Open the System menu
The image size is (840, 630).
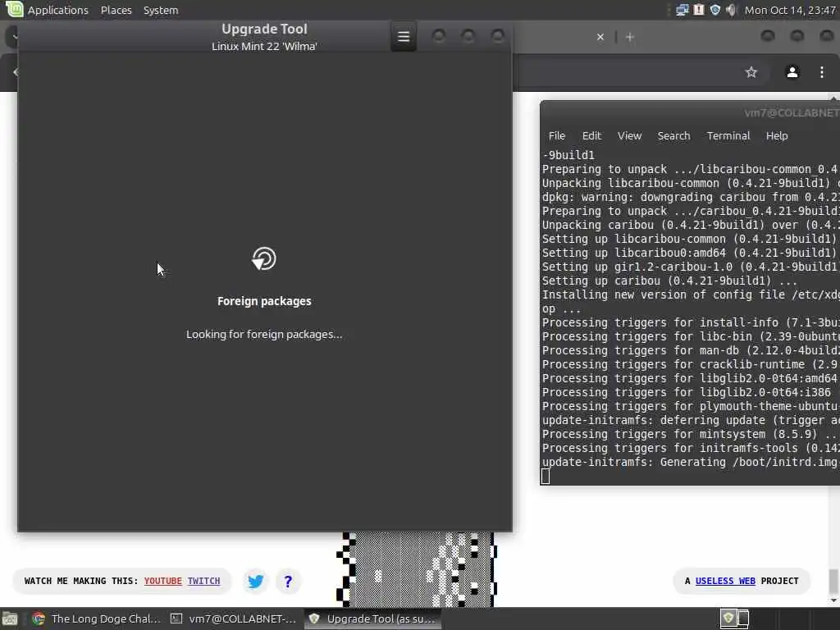[161, 10]
